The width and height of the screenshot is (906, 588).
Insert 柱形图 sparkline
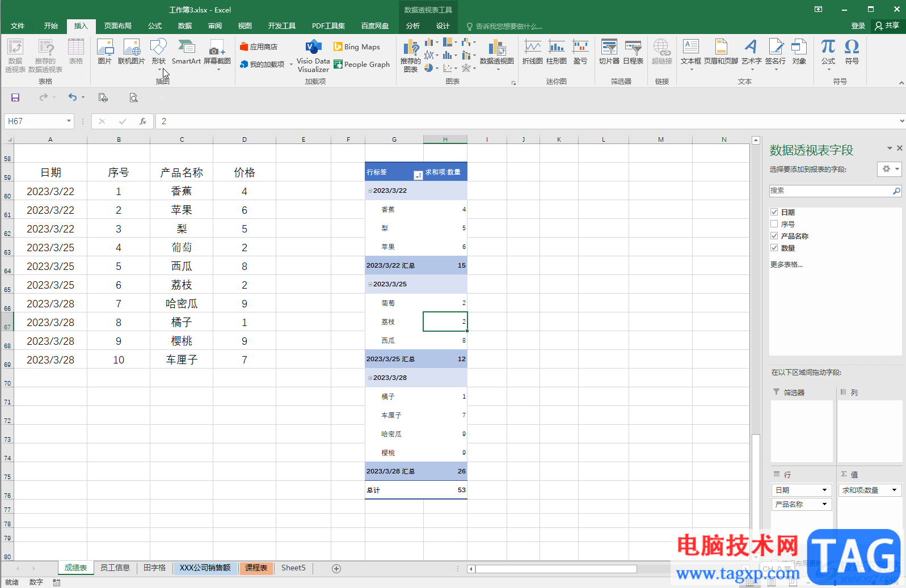(557, 52)
